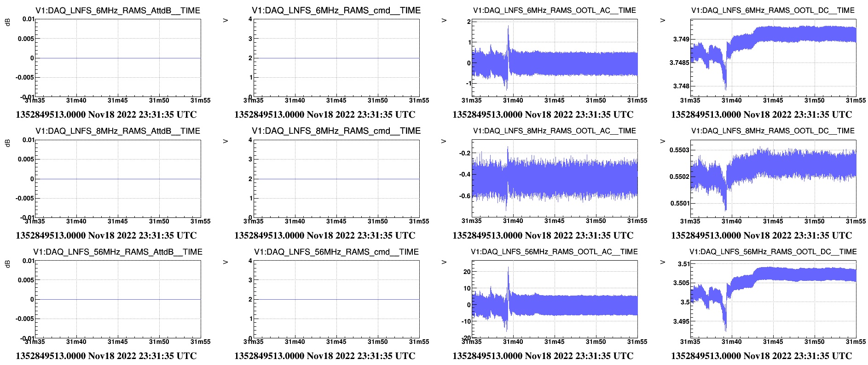Click -0.4 y-axis value on 8MHz OOTL_AC

[x=464, y=174]
